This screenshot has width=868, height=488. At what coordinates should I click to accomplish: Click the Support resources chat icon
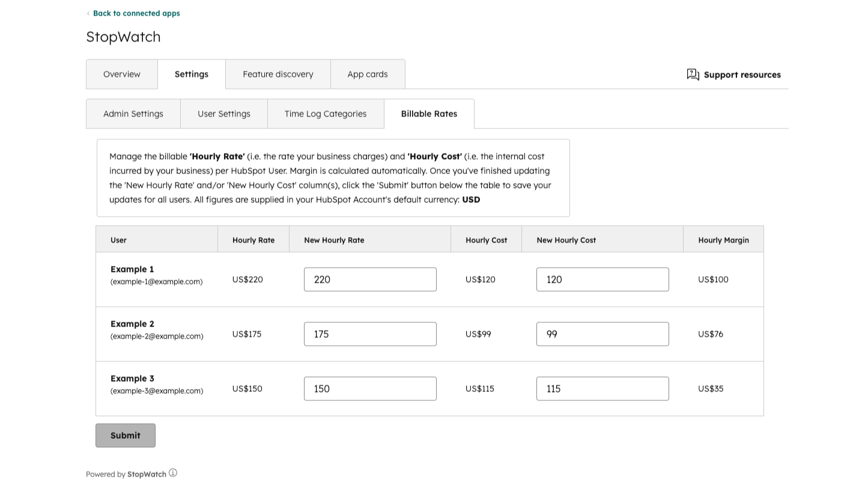tap(693, 74)
